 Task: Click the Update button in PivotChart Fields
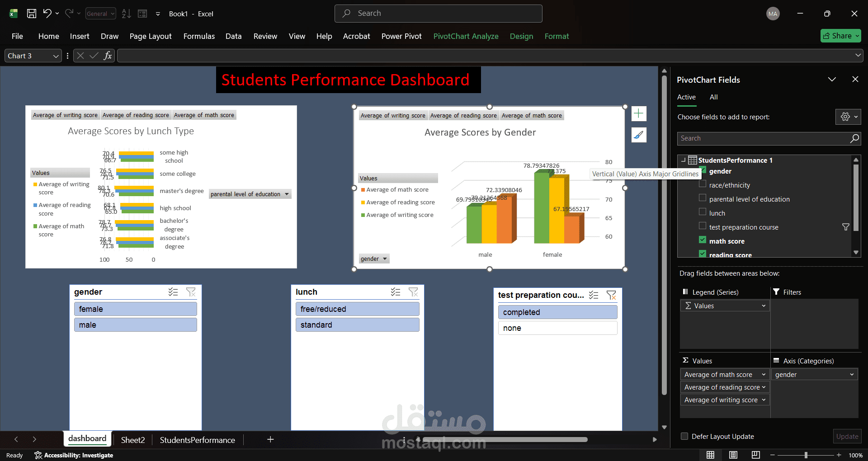847,436
